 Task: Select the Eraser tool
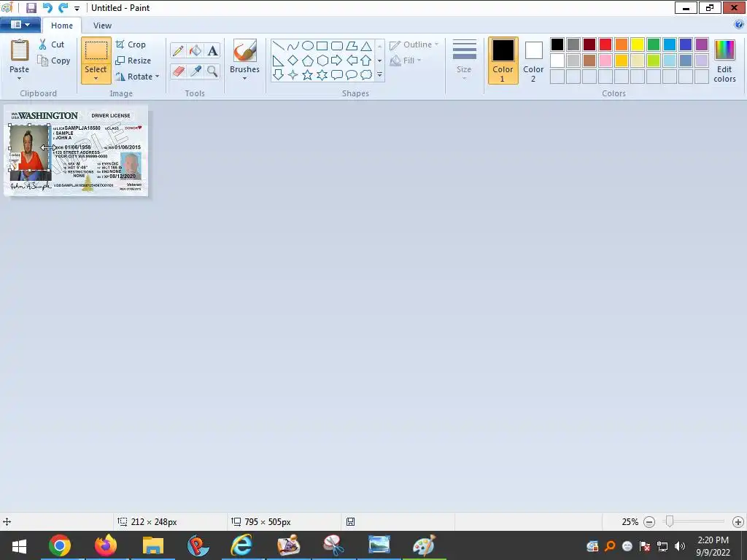(x=178, y=71)
